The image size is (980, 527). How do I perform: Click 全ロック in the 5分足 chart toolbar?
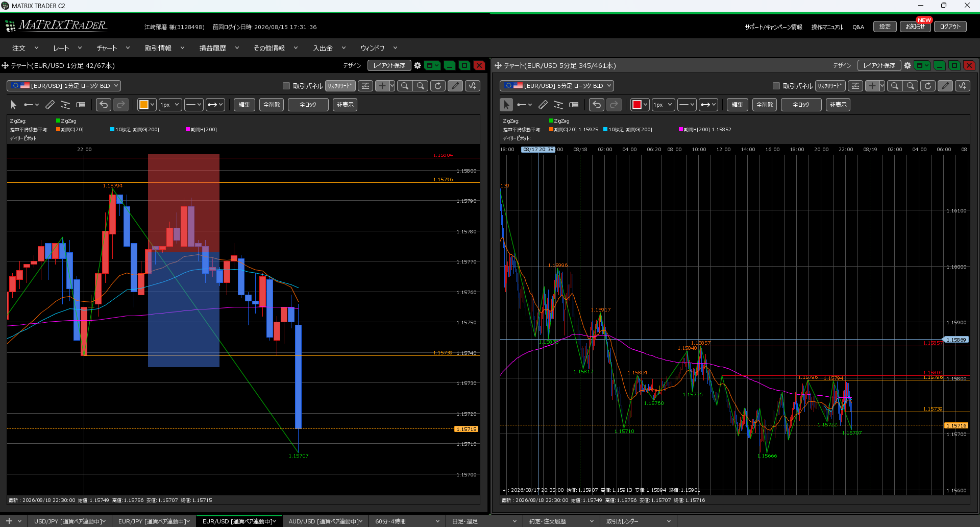coord(801,105)
